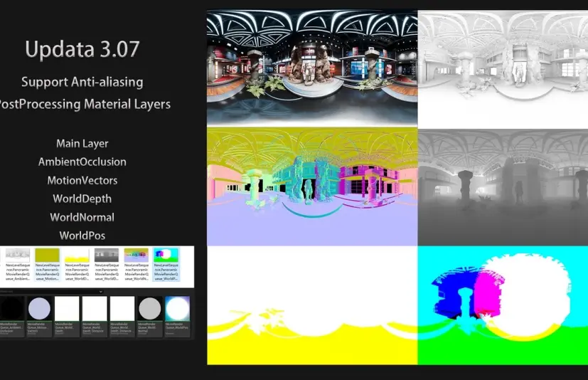Click the cyan-green WorldPos panorama preview
588x380 pixels.
pyautogui.click(x=503, y=306)
